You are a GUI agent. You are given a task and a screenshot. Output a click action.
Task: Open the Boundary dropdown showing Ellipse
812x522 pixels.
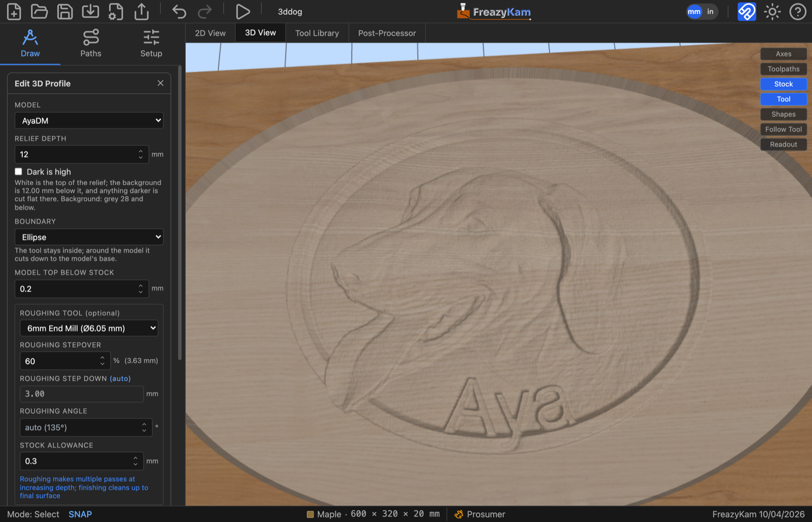click(x=89, y=237)
